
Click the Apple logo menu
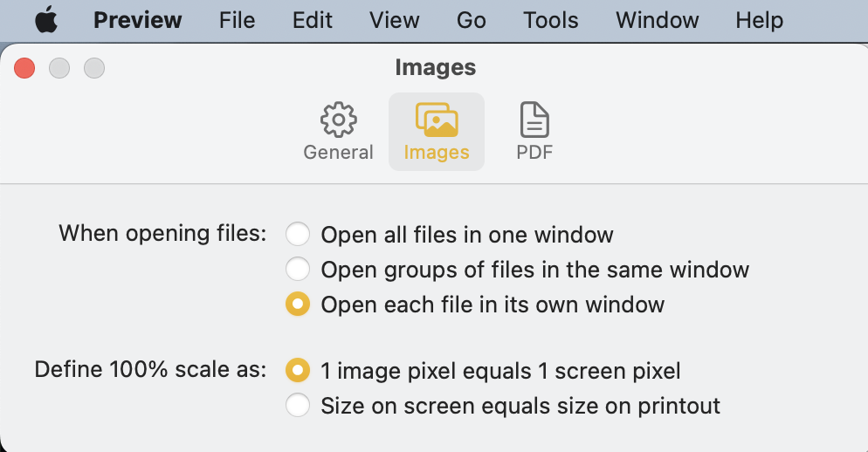coord(46,20)
